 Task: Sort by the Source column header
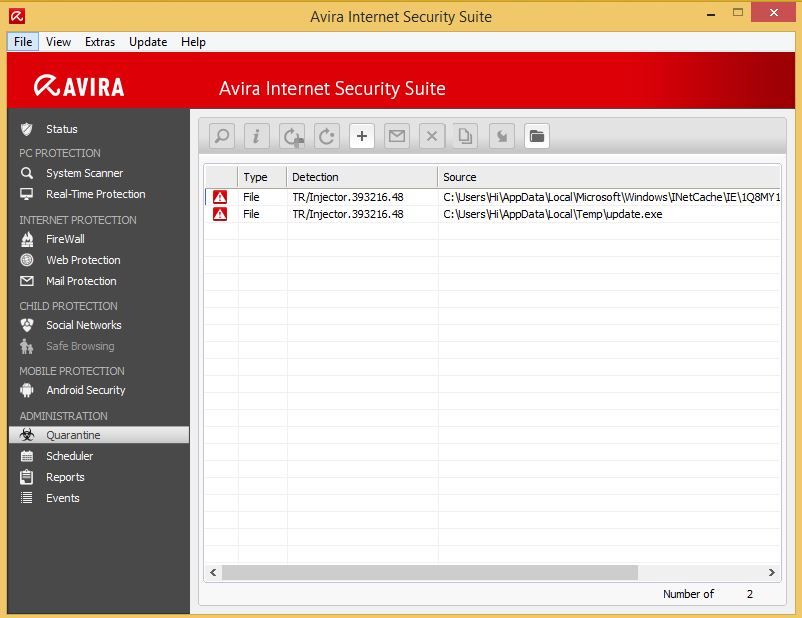click(609, 177)
